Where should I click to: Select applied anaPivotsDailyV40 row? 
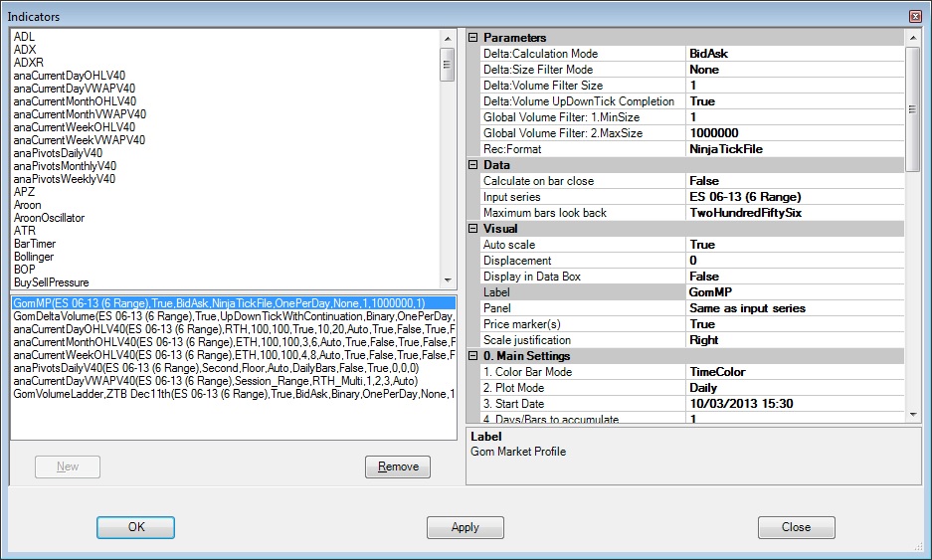[234, 368]
